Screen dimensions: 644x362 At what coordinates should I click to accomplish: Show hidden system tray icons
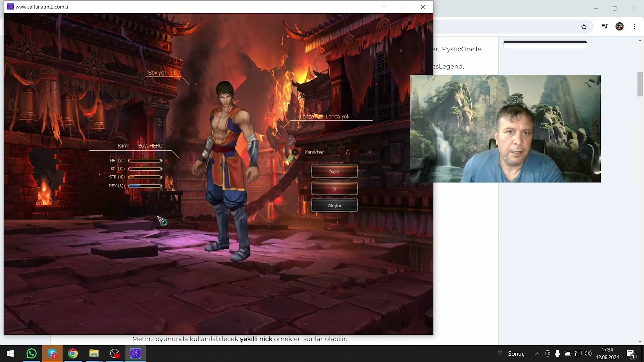click(x=537, y=354)
